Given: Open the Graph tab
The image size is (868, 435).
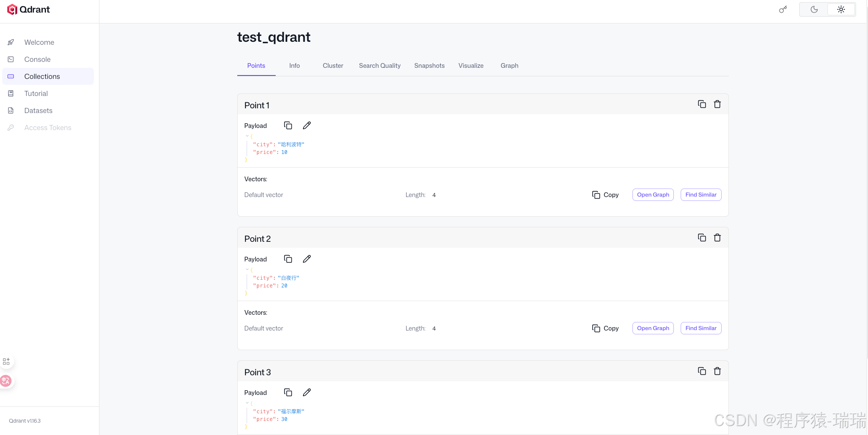Looking at the screenshot, I should coord(510,66).
